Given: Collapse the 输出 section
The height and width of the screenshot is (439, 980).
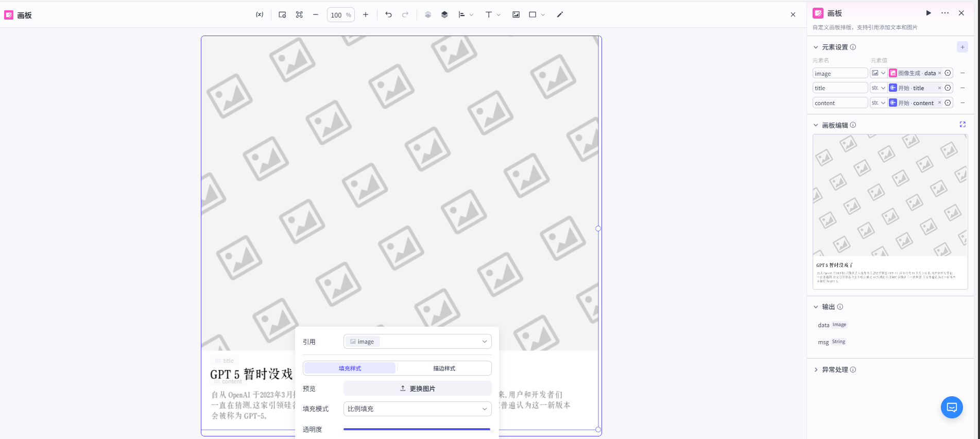Looking at the screenshot, I should pyautogui.click(x=816, y=307).
